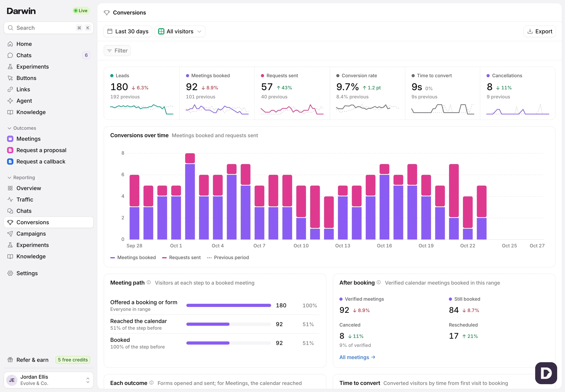Toggle Meetings booked series in chart legend

point(133,257)
